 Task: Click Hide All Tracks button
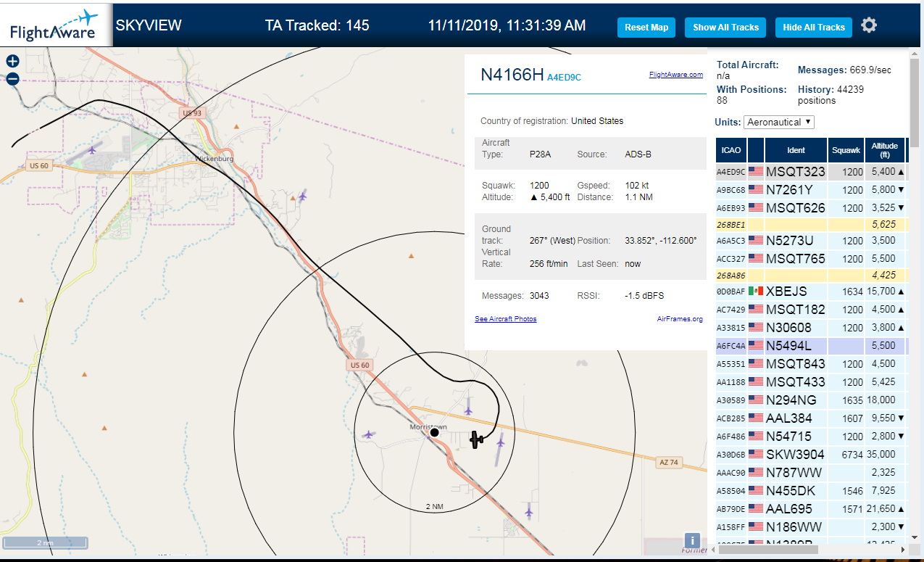tap(814, 28)
